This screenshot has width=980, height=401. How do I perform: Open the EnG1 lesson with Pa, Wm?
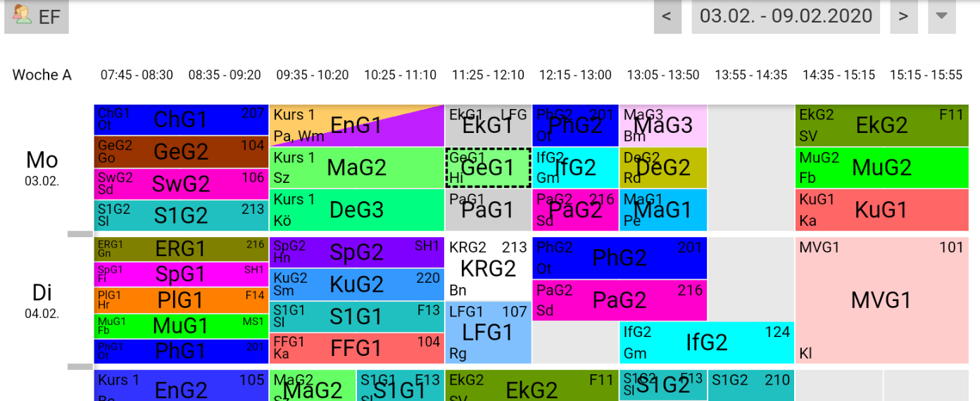[356, 125]
